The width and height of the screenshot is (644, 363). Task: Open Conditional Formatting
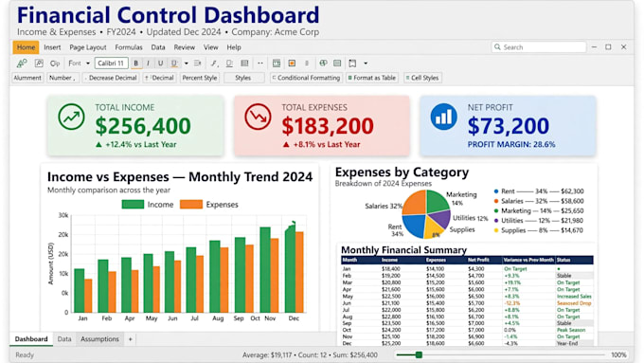[306, 78]
